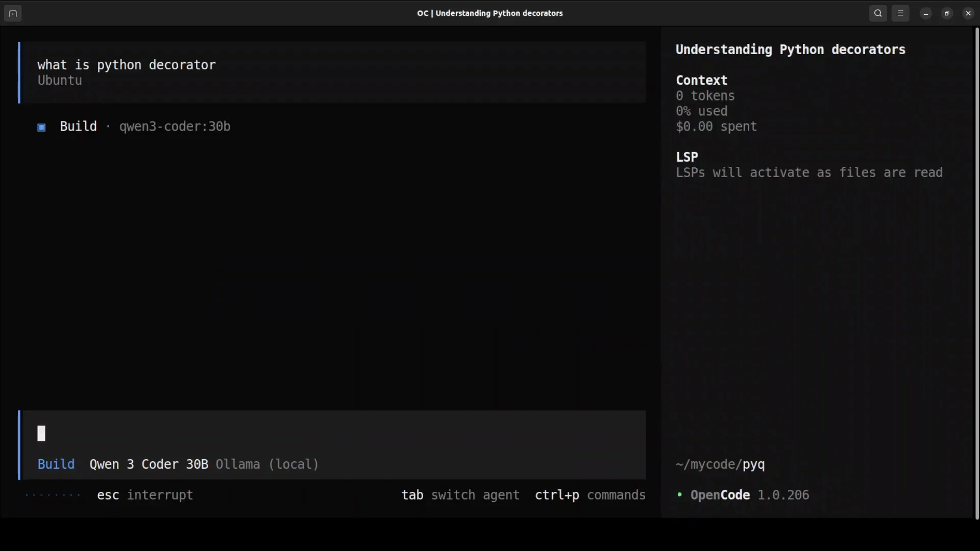
Task: Click the vertical scrollbar on right edge
Action: pyautogui.click(x=977, y=273)
